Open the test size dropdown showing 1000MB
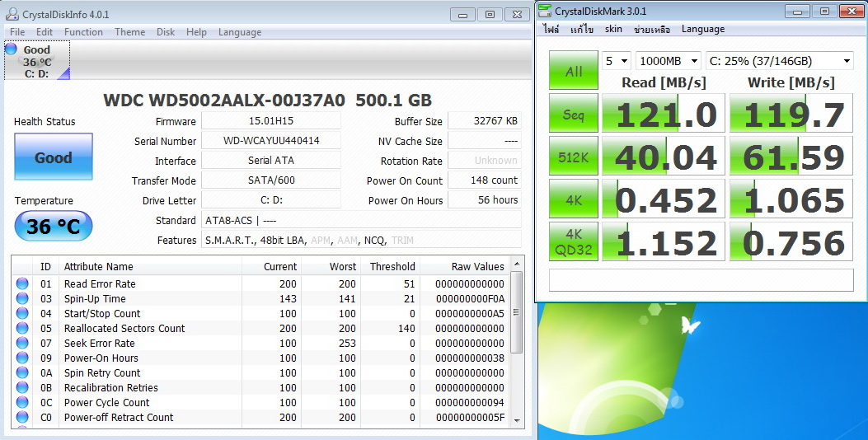This screenshot has width=868, height=440. tap(669, 61)
